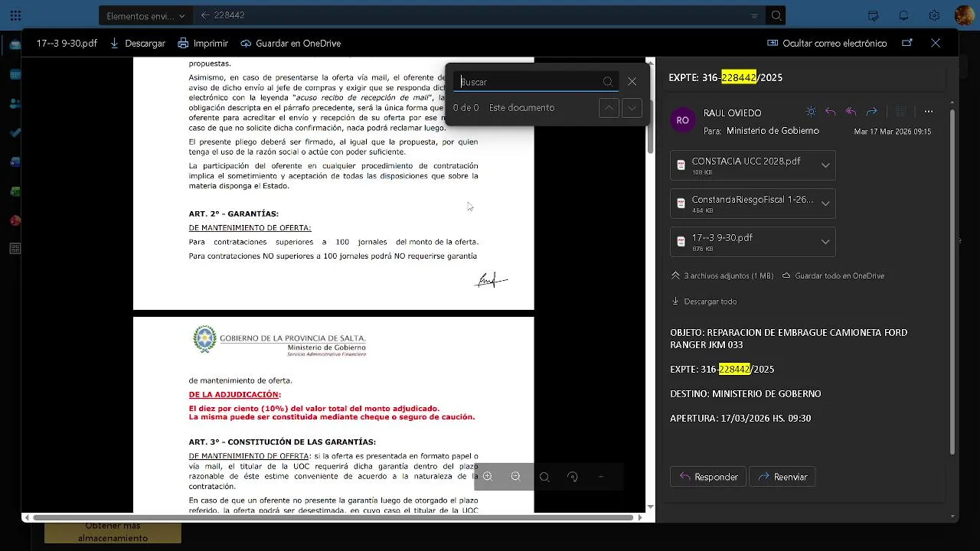Image resolution: width=980 pixels, height=551 pixels.
Task: Click the Responder button
Action: click(708, 477)
